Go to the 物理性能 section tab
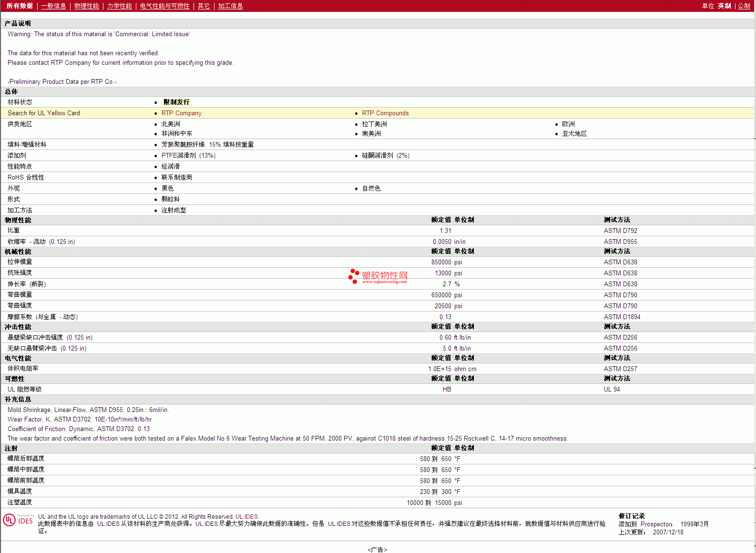Screen dimensions: 756x553 pos(86,6)
